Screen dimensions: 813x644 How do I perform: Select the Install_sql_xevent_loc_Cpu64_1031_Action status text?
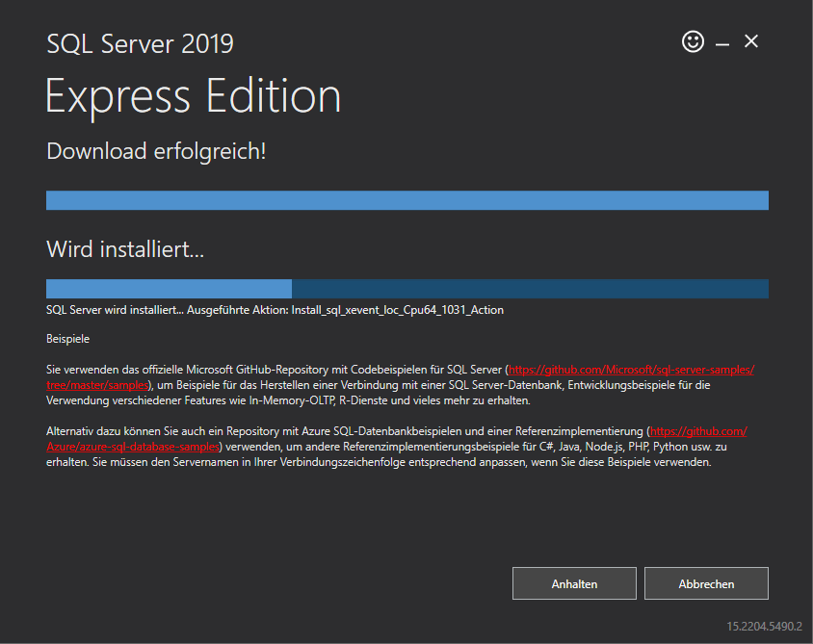397,310
